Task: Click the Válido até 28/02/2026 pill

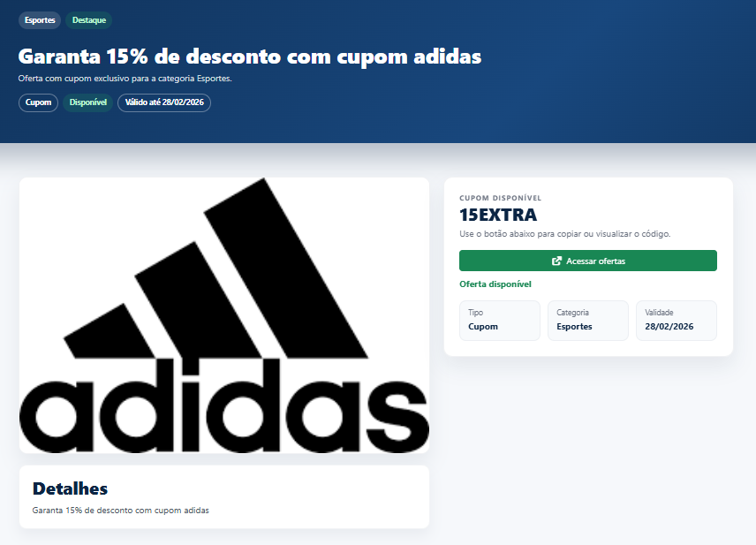Action: tap(164, 102)
